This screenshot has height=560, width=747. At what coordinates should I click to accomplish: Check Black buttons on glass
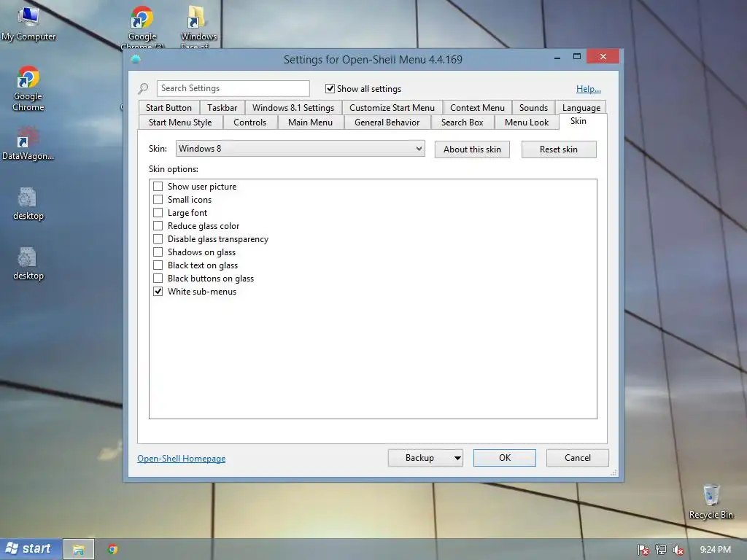tap(158, 278)
